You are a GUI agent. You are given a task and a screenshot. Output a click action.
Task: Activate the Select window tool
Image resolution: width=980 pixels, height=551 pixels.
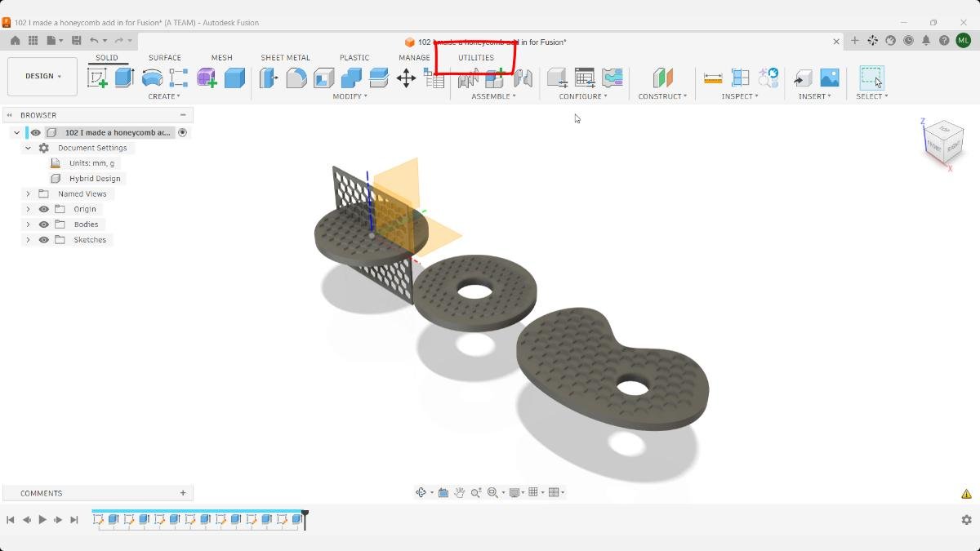pyautogui.click(x=871, y=78)
